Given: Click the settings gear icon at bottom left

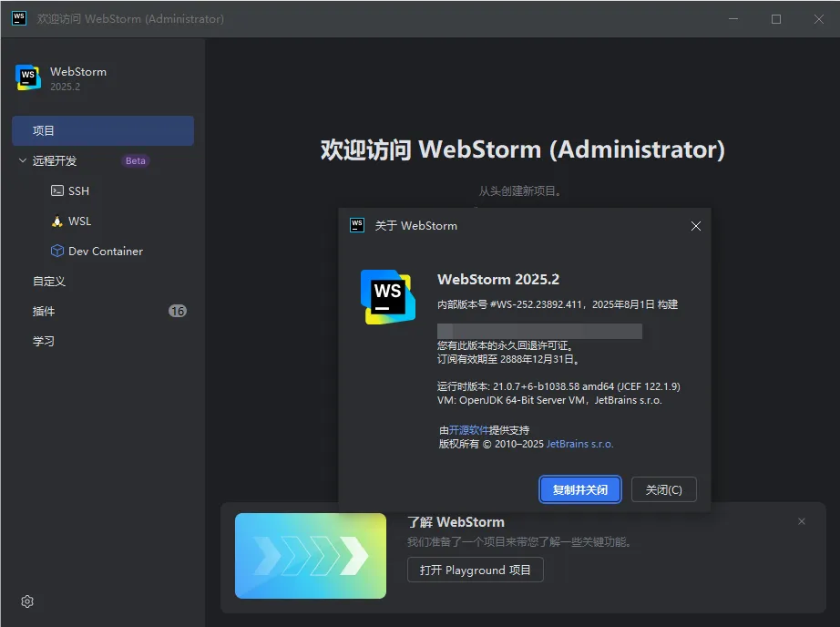Looking at the screenshot, I should (x=27, y=601).
